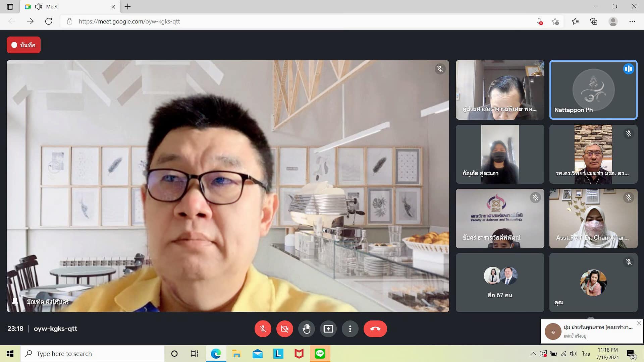Open the 'อีก 67 คน' other participants tile
This screenshot has width=644, height=362.
(x=500, y=282)
